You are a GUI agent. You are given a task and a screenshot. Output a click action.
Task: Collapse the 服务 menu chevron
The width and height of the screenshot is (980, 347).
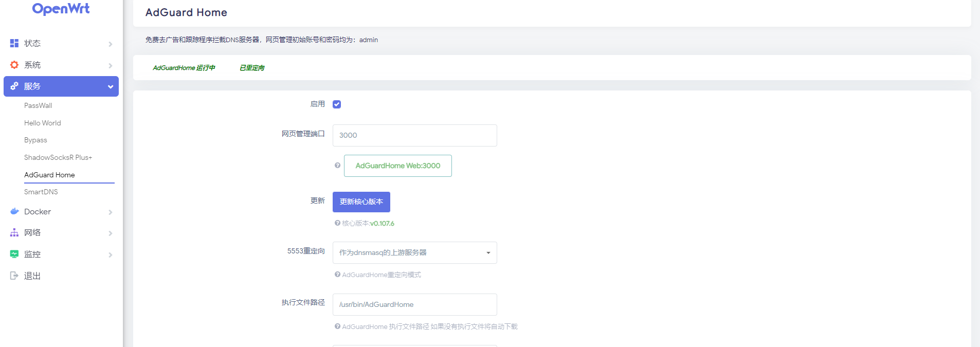pos(110,87)
